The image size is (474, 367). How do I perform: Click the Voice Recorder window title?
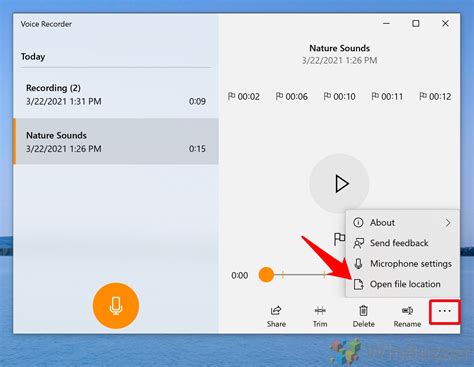pos(46,24)
